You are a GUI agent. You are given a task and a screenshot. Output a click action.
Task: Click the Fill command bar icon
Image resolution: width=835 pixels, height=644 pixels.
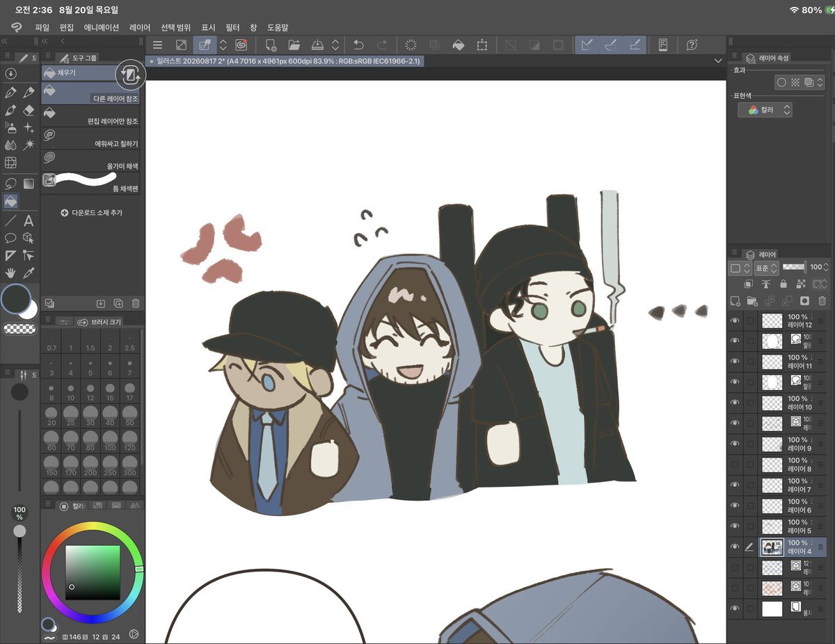[458, 45]
